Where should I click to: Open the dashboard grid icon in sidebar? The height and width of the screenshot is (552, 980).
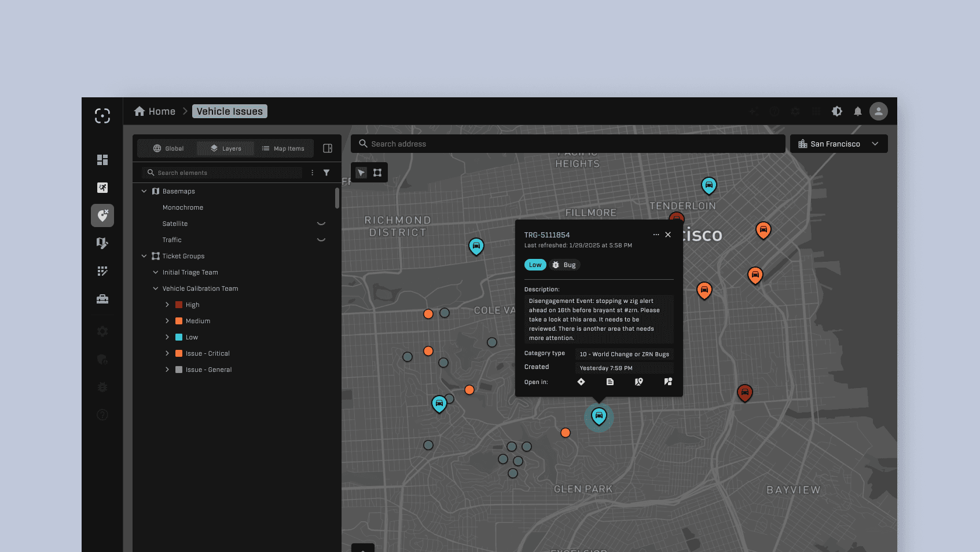(x=102, y=160)
